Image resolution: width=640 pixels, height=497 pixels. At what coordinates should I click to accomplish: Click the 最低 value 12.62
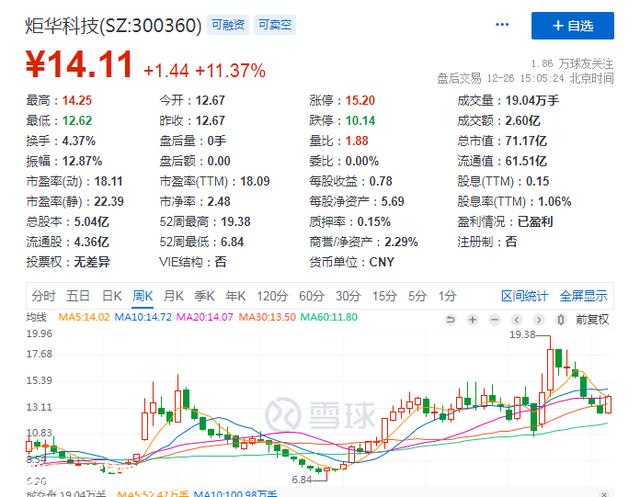click(x=77, y=121)
